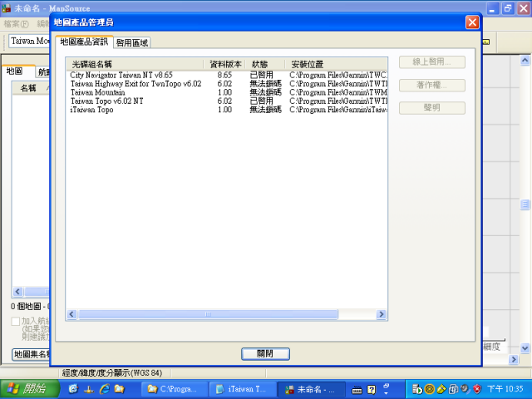
Task: Click the yellow pencil tray icon
Action: 441,389
